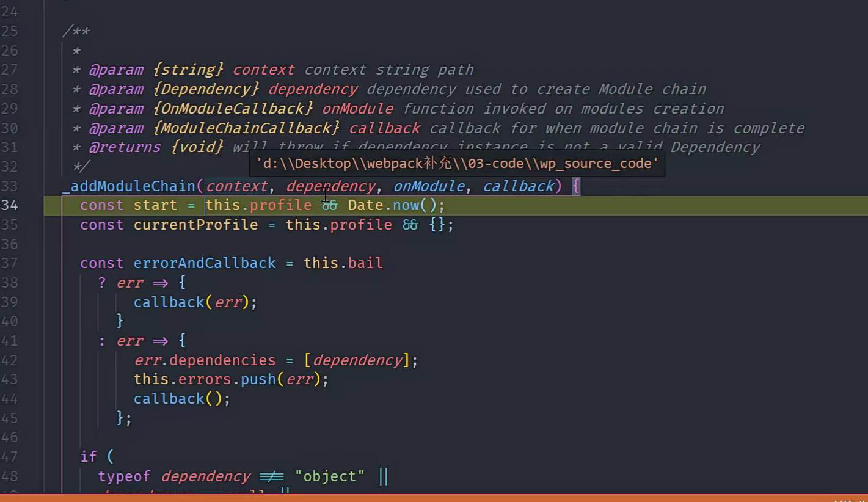Click err.dependencies on line 42
The width and height of the screenshot is (868, 502).
[205, 360]
